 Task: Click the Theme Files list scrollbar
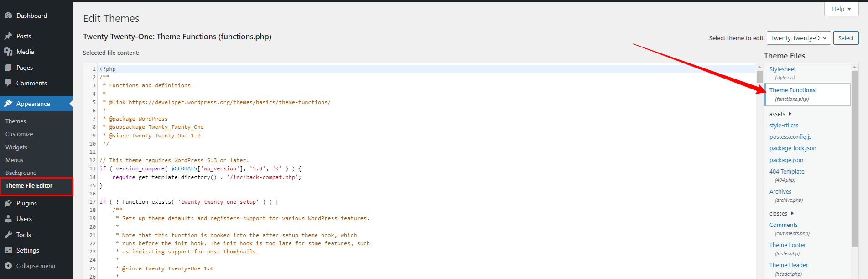[855, 159]
